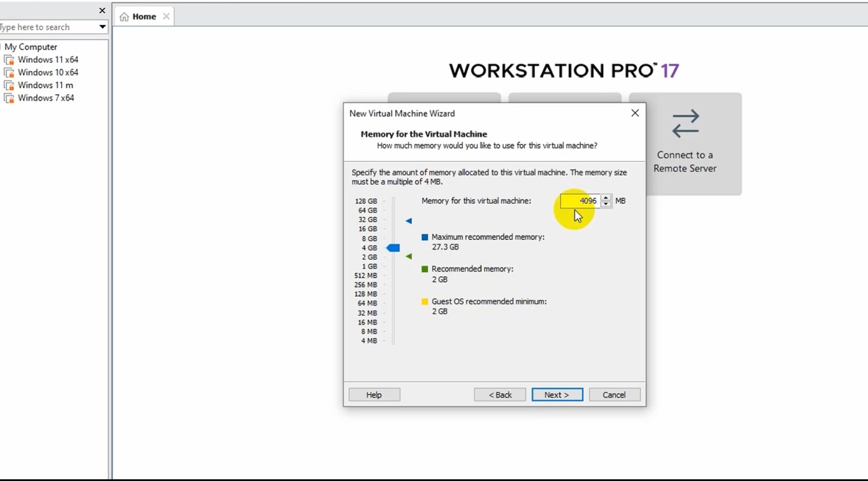
Task: Click the 4 GB slider label
Action: pos(369,248)
